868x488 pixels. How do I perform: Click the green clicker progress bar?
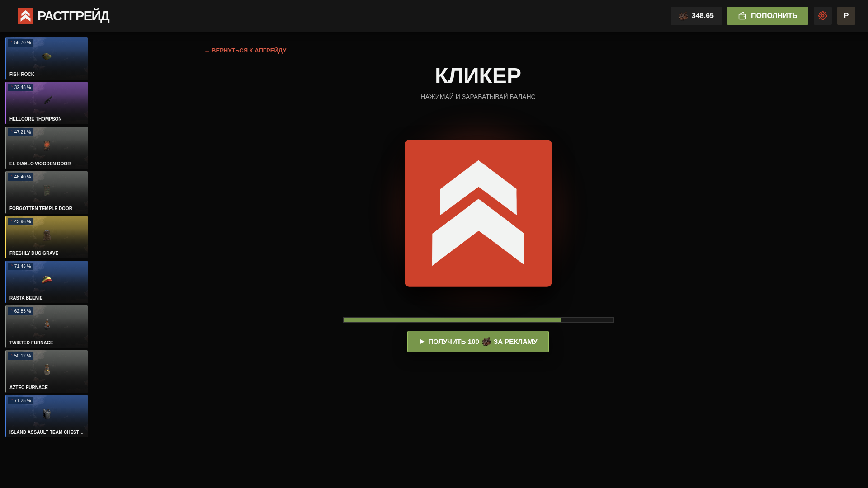click(478, 320)
